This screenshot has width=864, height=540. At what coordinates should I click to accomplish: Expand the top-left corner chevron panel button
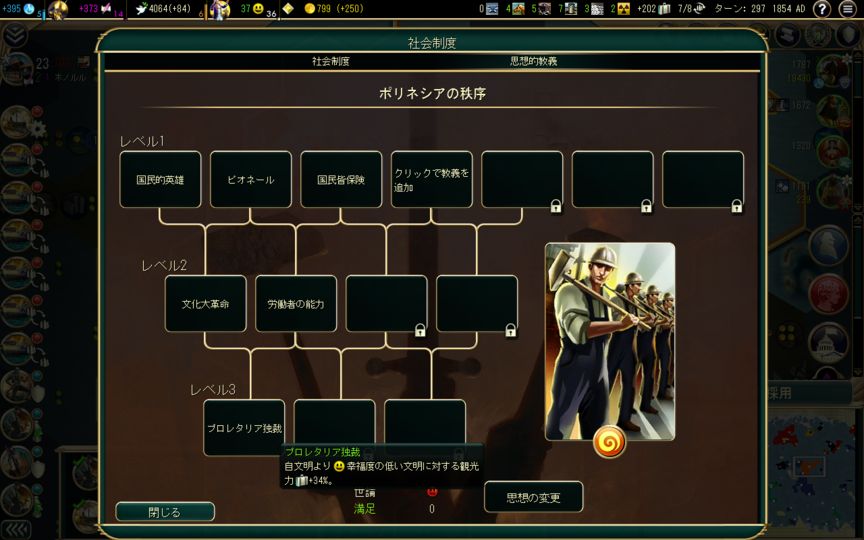(x=15, y=35)
